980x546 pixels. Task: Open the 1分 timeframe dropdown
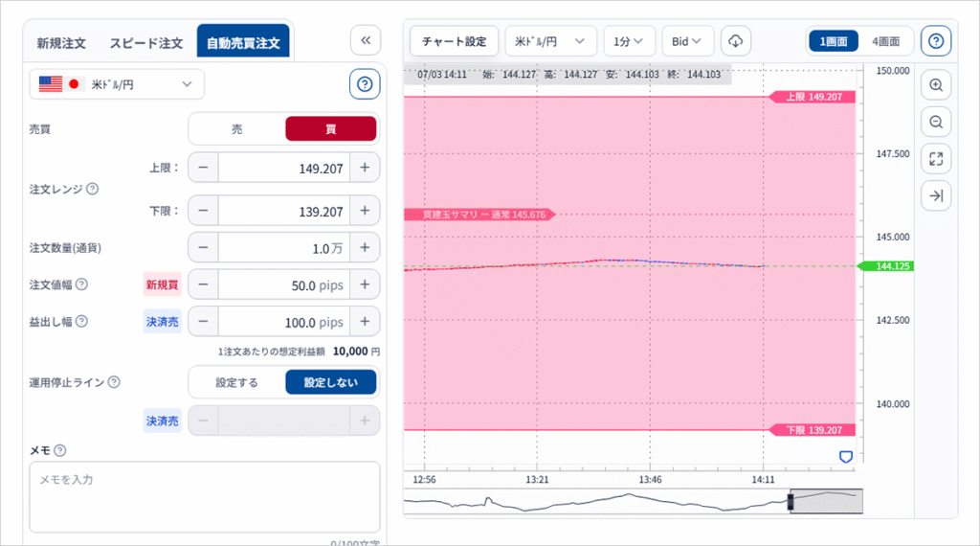pyautogui.click(x=630, y=41)
